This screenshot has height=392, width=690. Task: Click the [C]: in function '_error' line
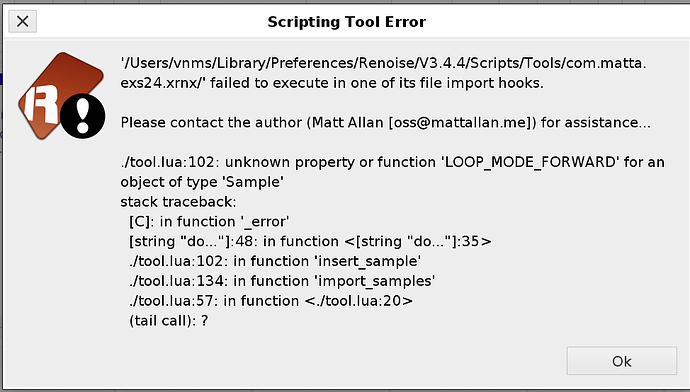click(x=209, y=221)
